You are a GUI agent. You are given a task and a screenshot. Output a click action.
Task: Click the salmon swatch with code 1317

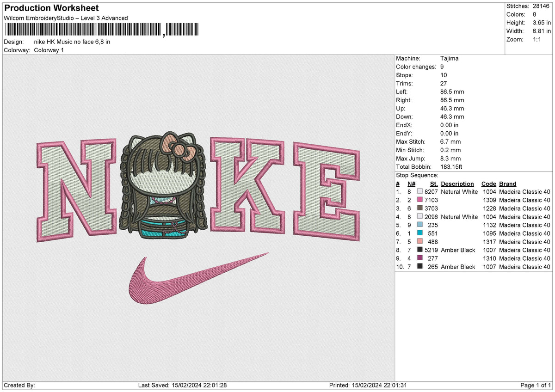click(420, 242)
